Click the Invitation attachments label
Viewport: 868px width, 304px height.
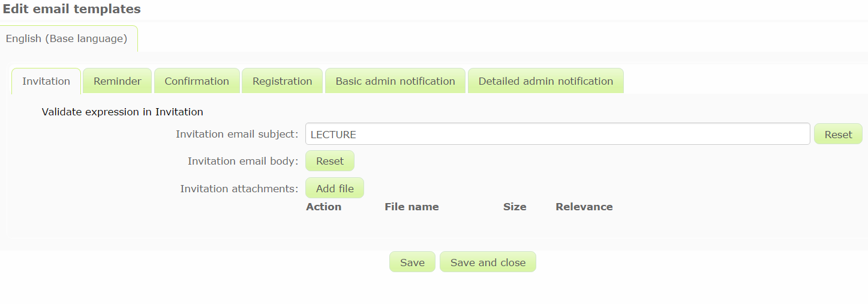[x=239, y=189]
